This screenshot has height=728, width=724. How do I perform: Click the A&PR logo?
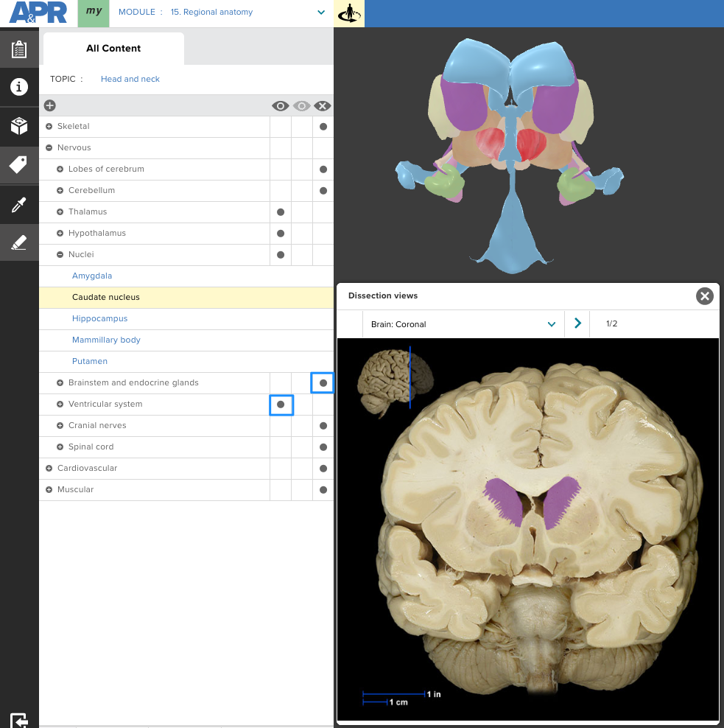pyautogui.click(x=38, y=13)
